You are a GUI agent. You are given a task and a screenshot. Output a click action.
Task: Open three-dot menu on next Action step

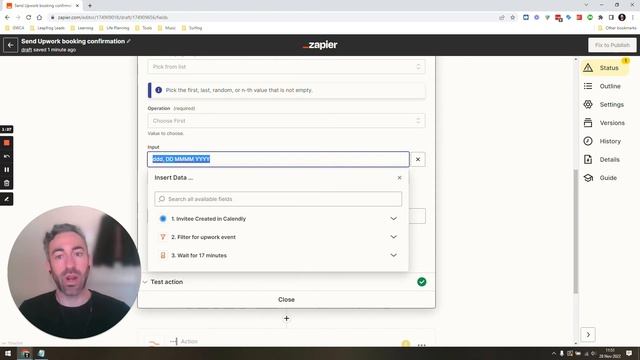tap(422, 345)
